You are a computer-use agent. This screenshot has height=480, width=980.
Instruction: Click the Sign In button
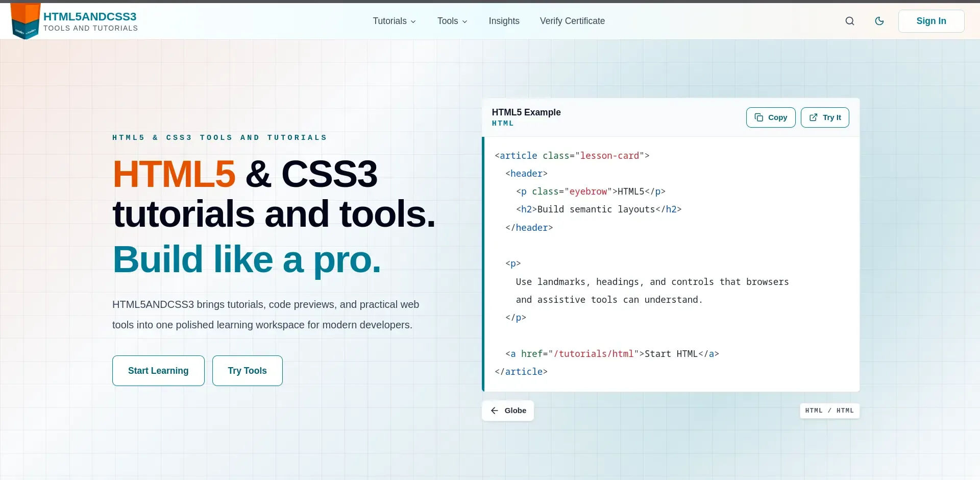[x=931, y=21]
